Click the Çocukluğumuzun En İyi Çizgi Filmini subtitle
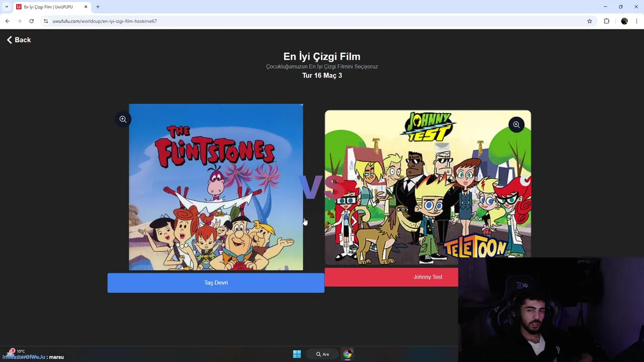The width and height of the screenshot is (644, 362). (x=322, y=66)
